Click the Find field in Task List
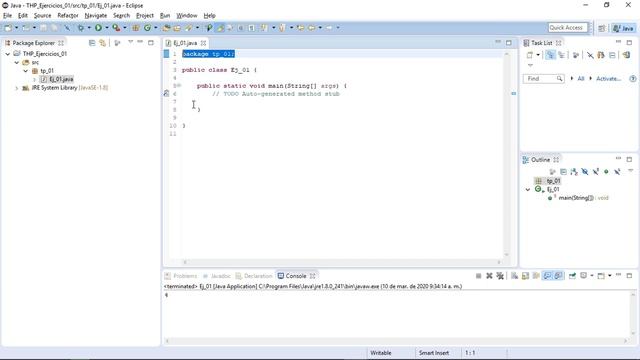This screenshot has width=640, height=360. click(x=543, y=78)
